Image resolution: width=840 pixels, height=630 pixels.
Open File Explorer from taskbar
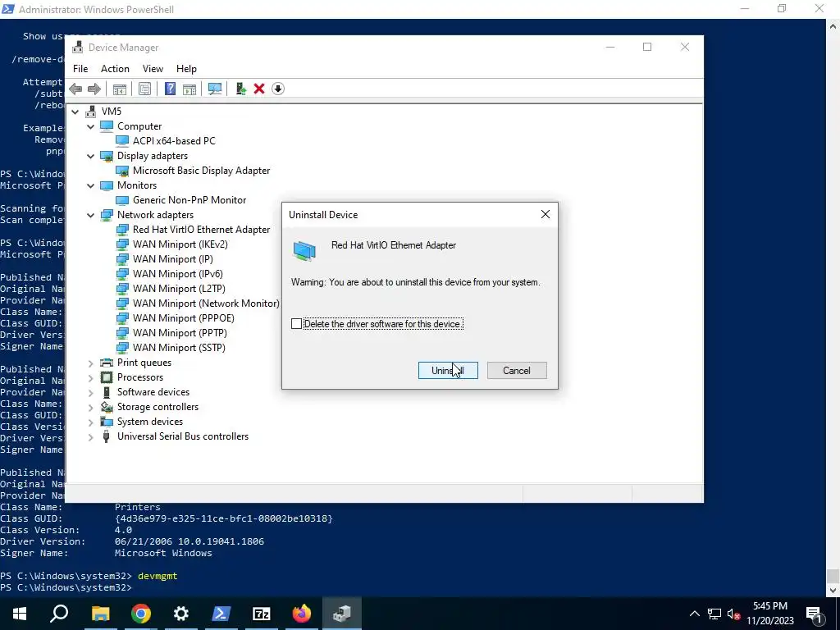pos(100,614)
